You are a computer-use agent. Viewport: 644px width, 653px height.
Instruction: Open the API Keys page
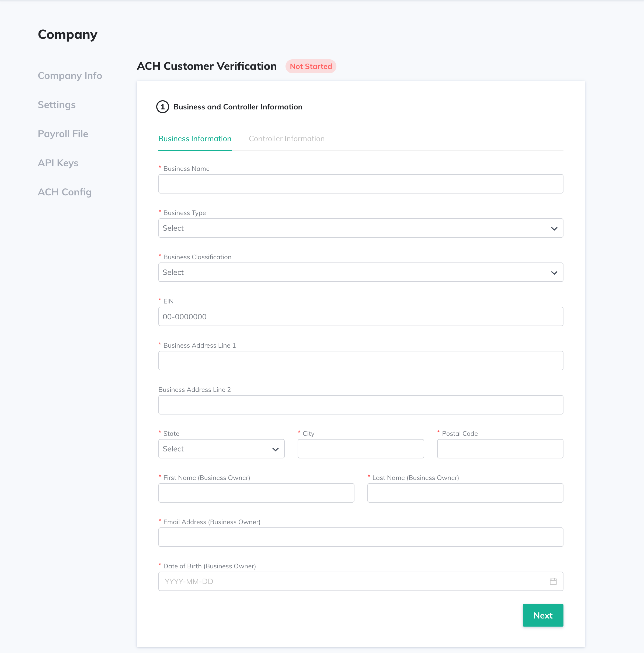[58, 163]
